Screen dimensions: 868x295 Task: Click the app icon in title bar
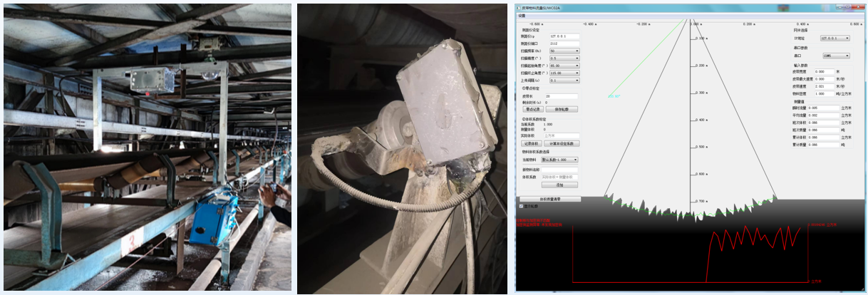coord(520,8)
